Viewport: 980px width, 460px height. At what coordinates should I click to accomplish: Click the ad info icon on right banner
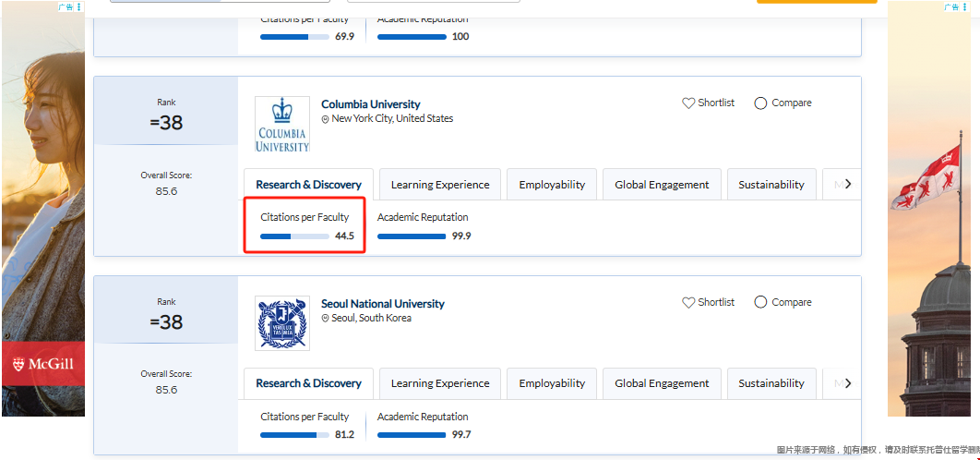[x=964, y=6]
